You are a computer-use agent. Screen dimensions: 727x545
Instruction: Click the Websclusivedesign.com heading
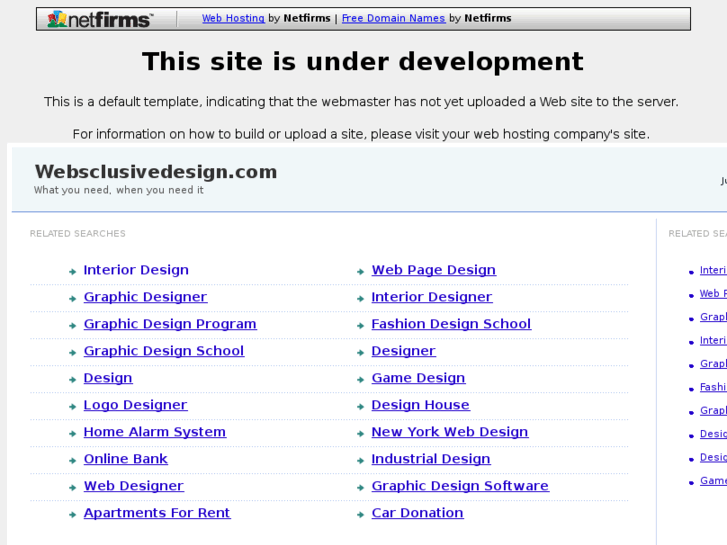click(156, 172)
